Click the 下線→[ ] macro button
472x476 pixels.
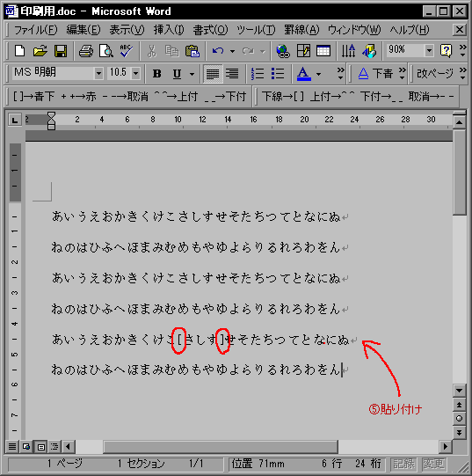283,97
